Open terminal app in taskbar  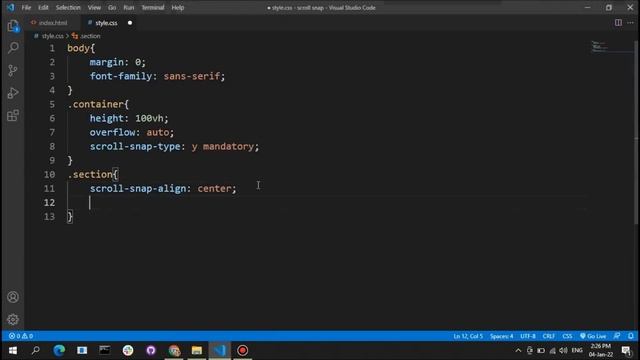click(x=105, y=350)
